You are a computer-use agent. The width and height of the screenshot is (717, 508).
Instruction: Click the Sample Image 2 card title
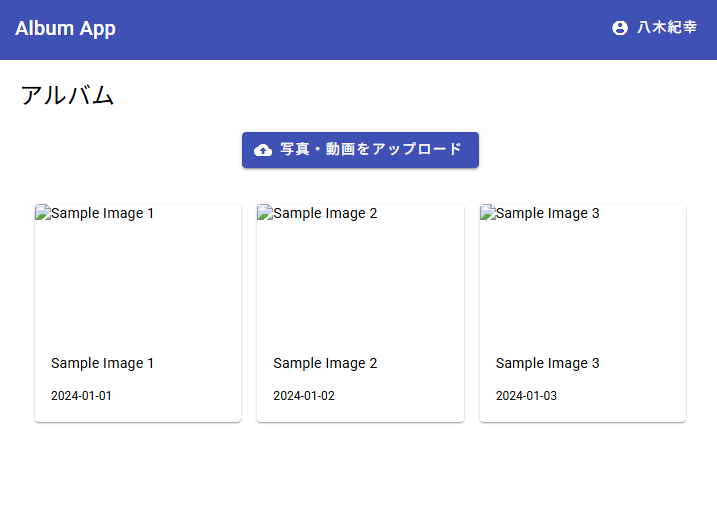pyautogui.click(x=325, y=363)
